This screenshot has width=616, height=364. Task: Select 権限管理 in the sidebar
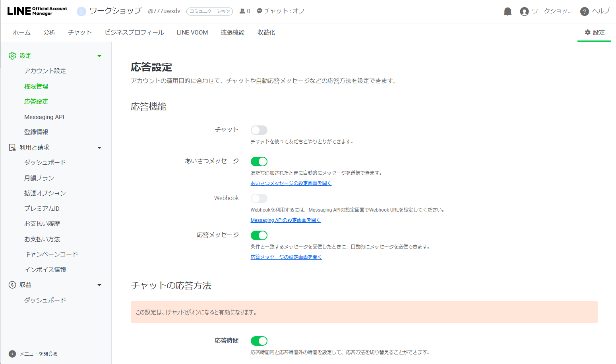36,86
